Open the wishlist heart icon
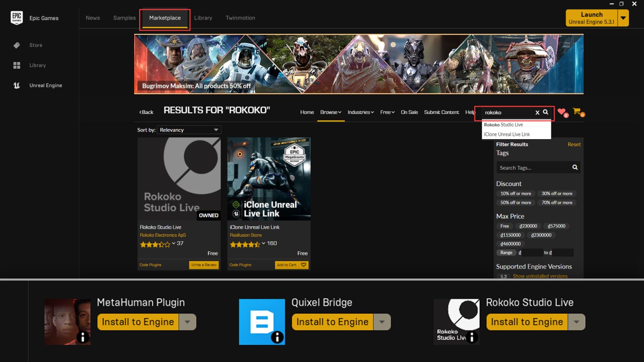Image resolution: width=644 pixels, height=362 pixels. pos(562,112)
